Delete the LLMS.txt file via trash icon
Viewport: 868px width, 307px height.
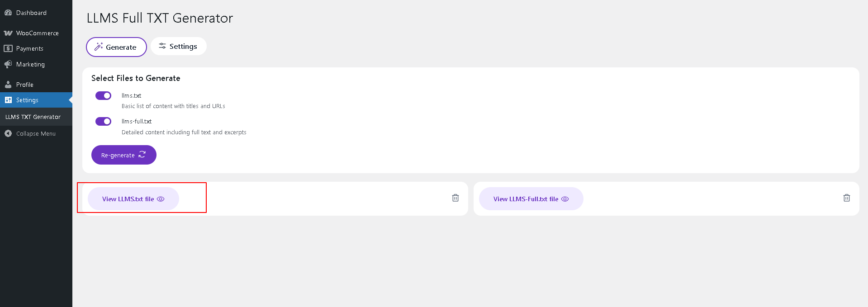[x=455, y=198]
